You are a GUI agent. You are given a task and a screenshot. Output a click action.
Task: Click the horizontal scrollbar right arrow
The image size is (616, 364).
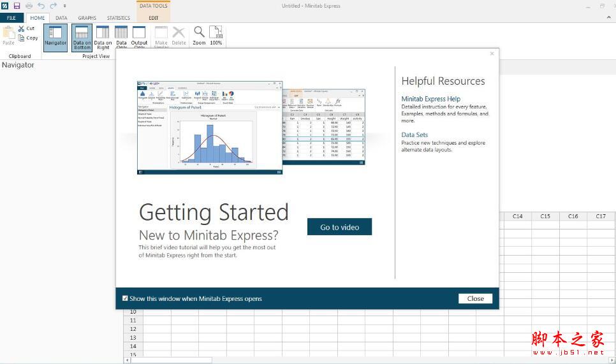point(612,360)
